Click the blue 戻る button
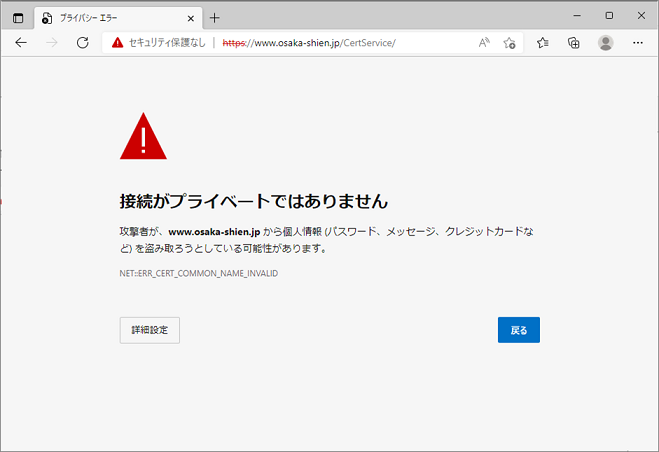 point(519,330)
